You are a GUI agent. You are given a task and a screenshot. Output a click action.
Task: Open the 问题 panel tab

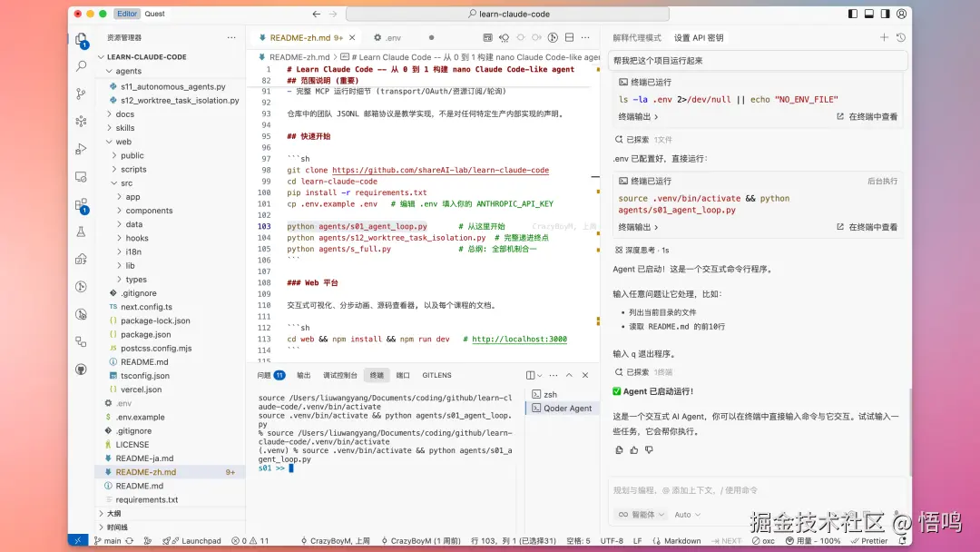264,375
